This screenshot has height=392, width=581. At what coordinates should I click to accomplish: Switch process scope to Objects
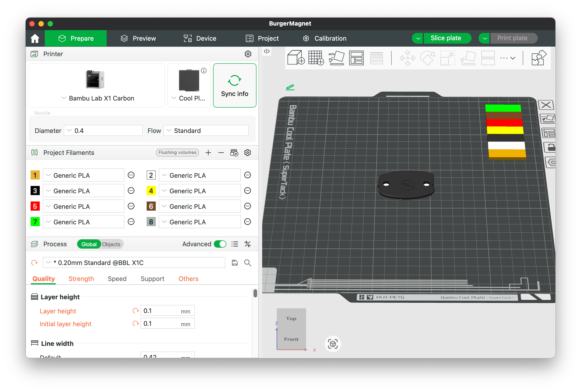111,244
